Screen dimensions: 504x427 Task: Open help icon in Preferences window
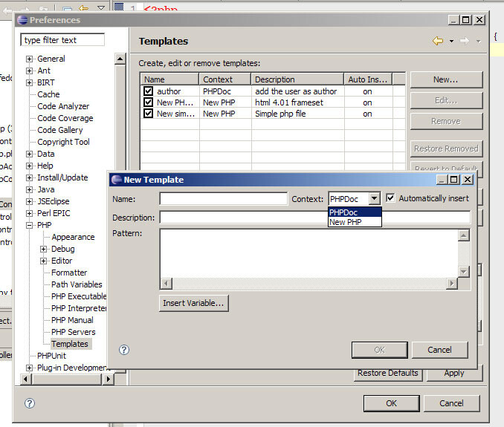click(x=30, y=403)
